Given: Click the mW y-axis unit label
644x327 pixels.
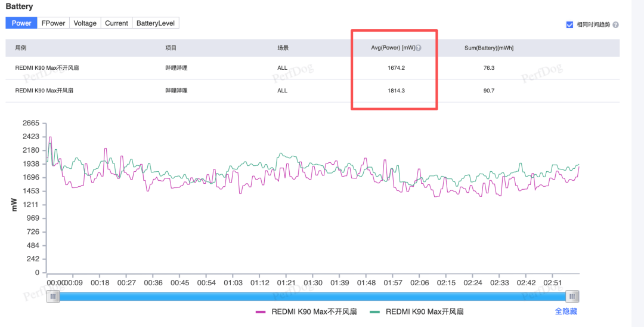Looking at the screenshot, I should click(14, 205).
